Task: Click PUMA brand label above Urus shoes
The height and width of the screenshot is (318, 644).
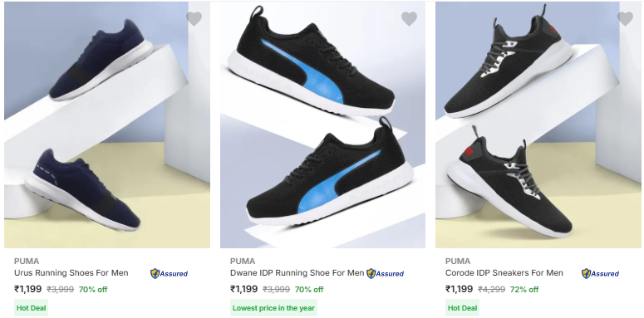Action: pos(27,261)
